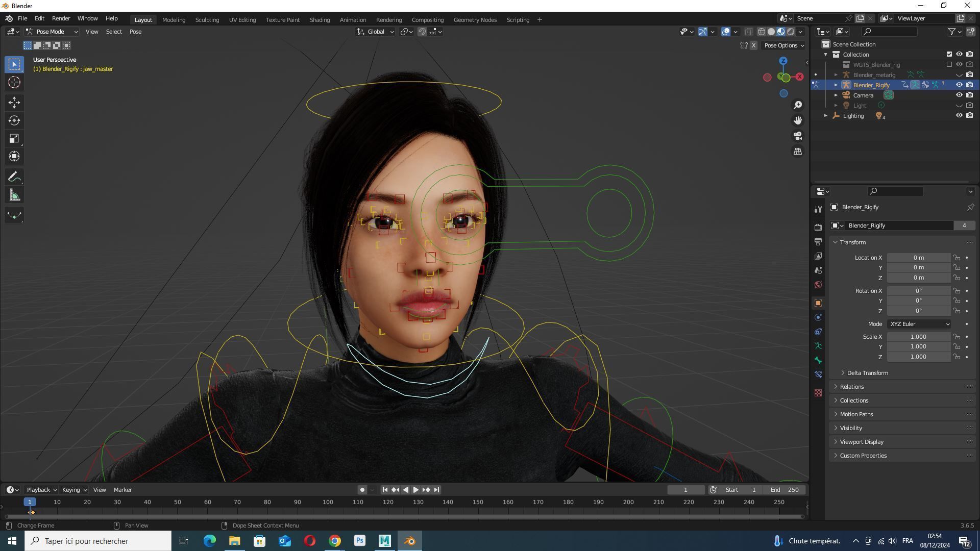Switch perspective/orthographic grid icon

pyautogui.click(x=797, y=151)
